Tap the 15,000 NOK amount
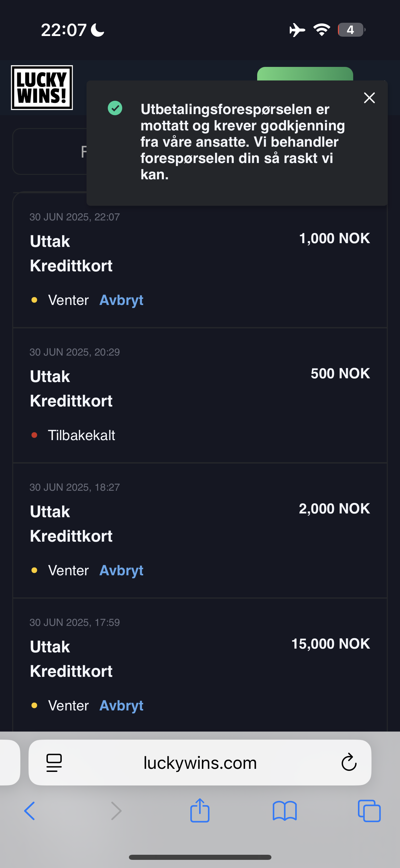This screenshot has width=400, height=868. click(x=330, y=644)
